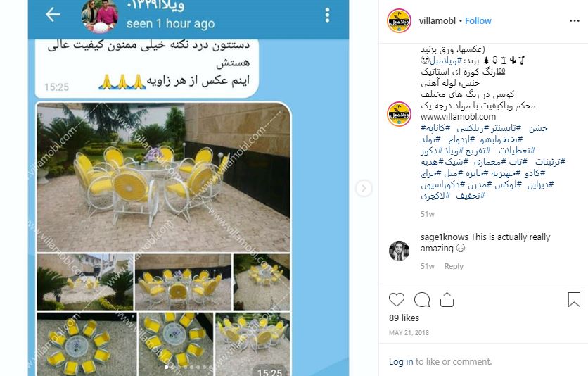Open sage1knows username link
The height and width of the screenshot is (376, 588).
pyautogui.click(x=445, y=237)
